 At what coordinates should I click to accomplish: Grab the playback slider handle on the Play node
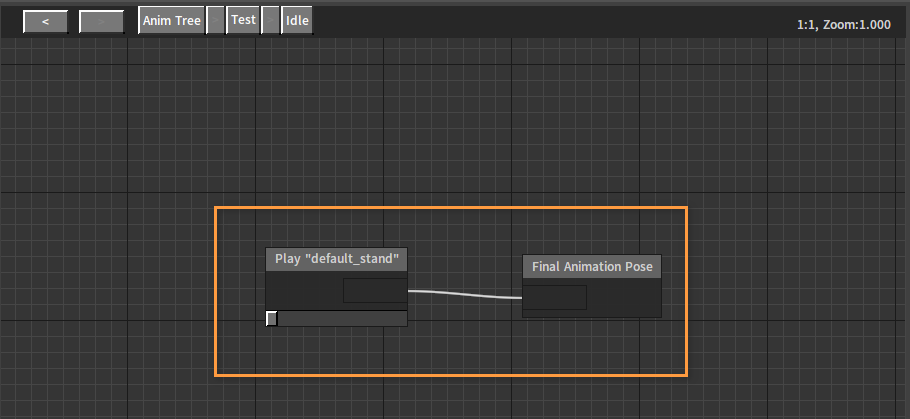(272, 319)
